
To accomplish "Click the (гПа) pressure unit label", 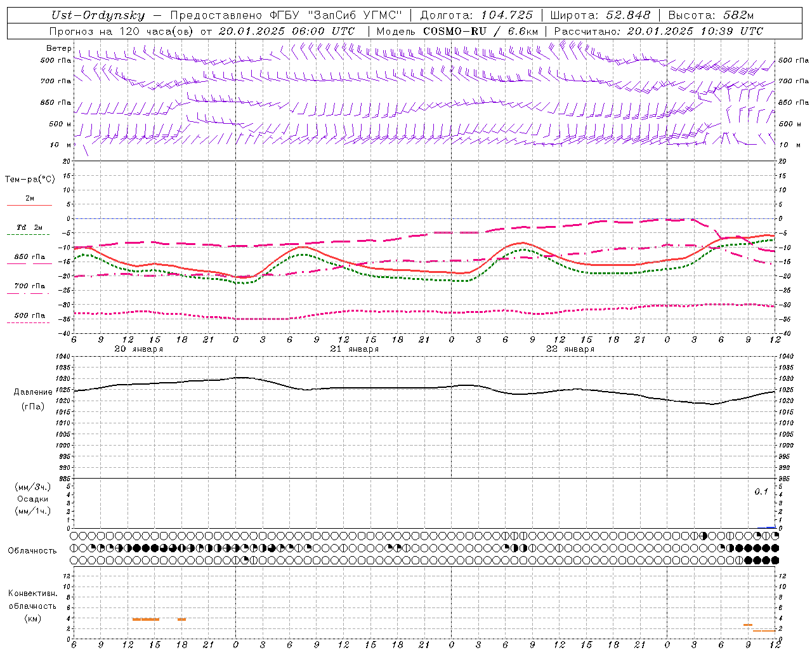I will 33,406.
